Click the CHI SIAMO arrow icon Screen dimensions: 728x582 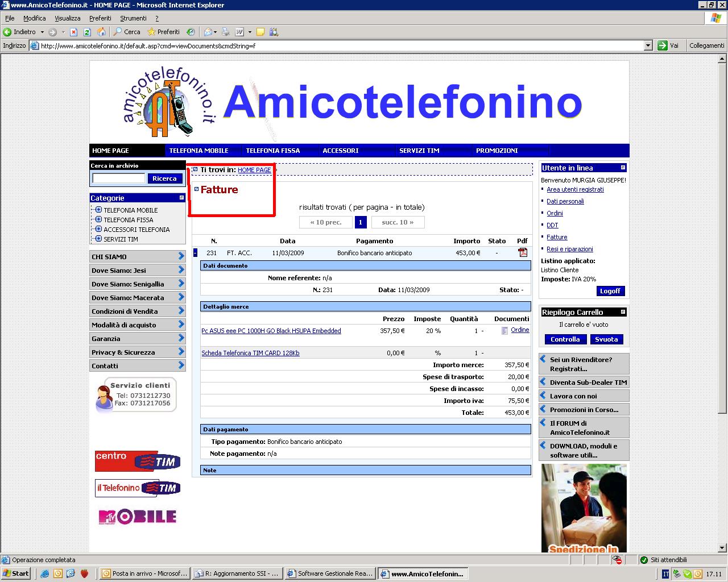[x=181, y=256]
